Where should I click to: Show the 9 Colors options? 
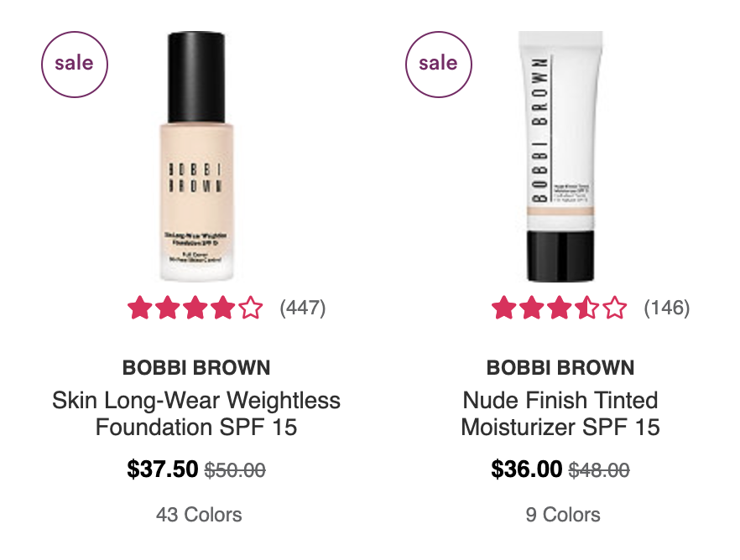[x=563, y=515]
